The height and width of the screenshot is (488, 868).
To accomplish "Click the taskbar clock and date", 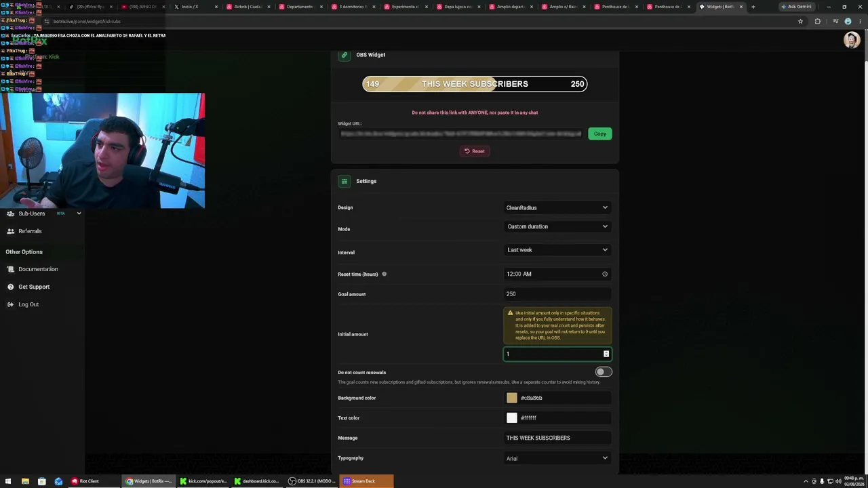I will (x=854, y=481).
